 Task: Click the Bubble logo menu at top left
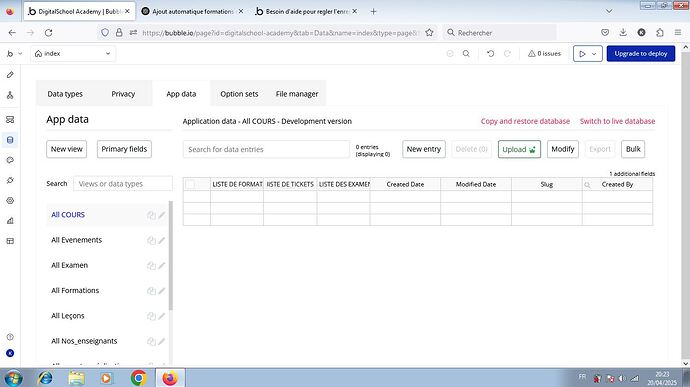tap(13, 54)
